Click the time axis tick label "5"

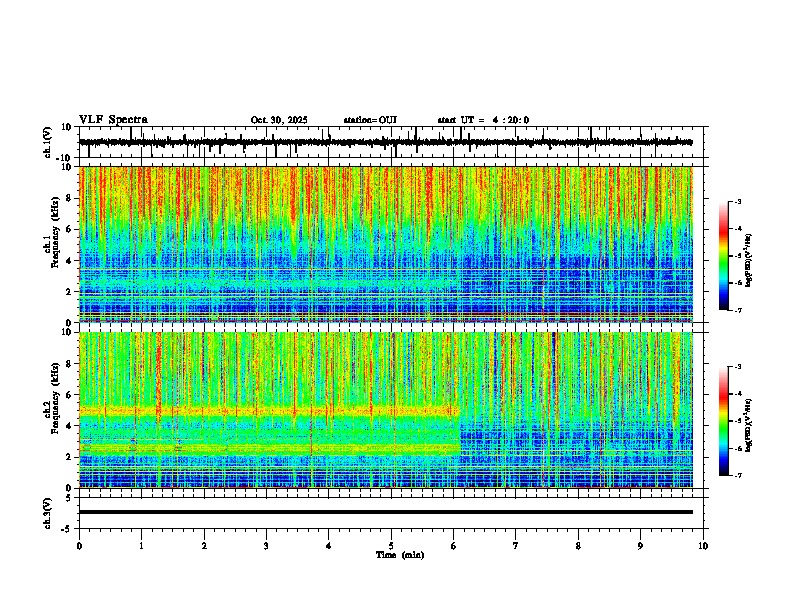tap(391, 546)
